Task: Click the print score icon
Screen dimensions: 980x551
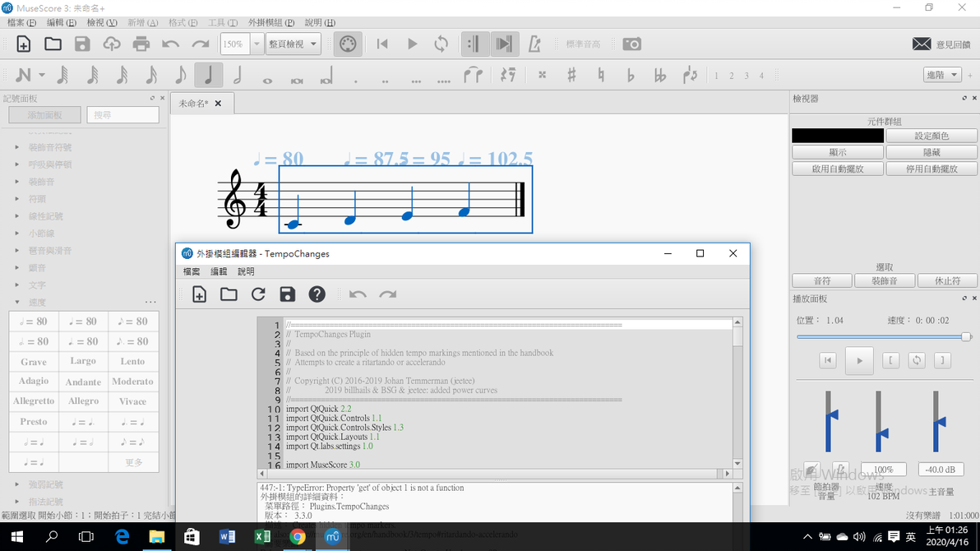Action: tap(141, 44)
